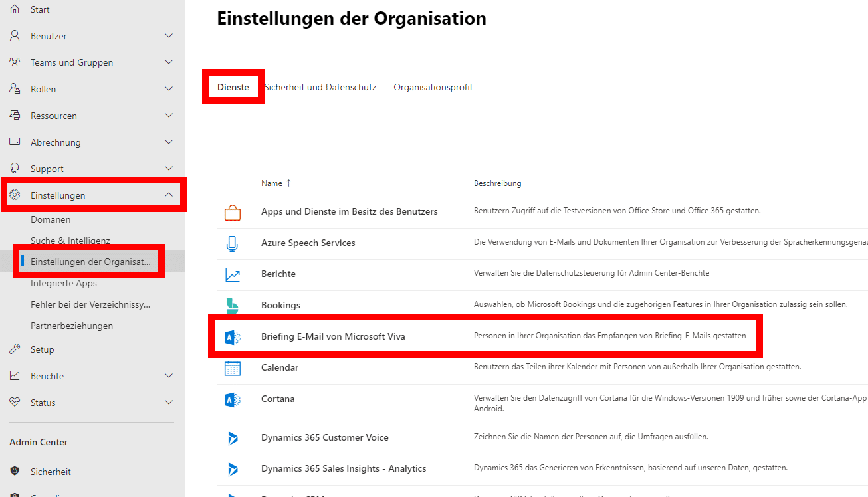Click the Dynamics 365 Customer Voice icon
The width and height of the screenshot is (868, 497).
[x=233, y=438]
